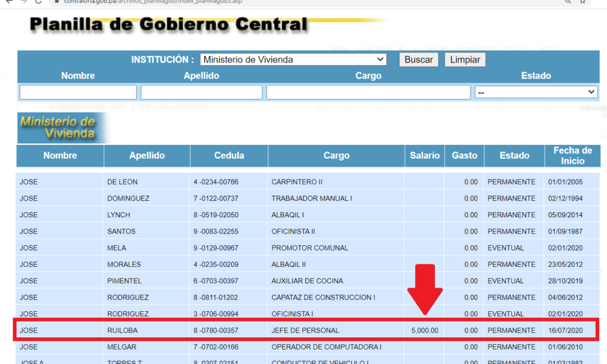Open the Estado filter dropdown
Viewport: 607px width, 364px height.
536,92
